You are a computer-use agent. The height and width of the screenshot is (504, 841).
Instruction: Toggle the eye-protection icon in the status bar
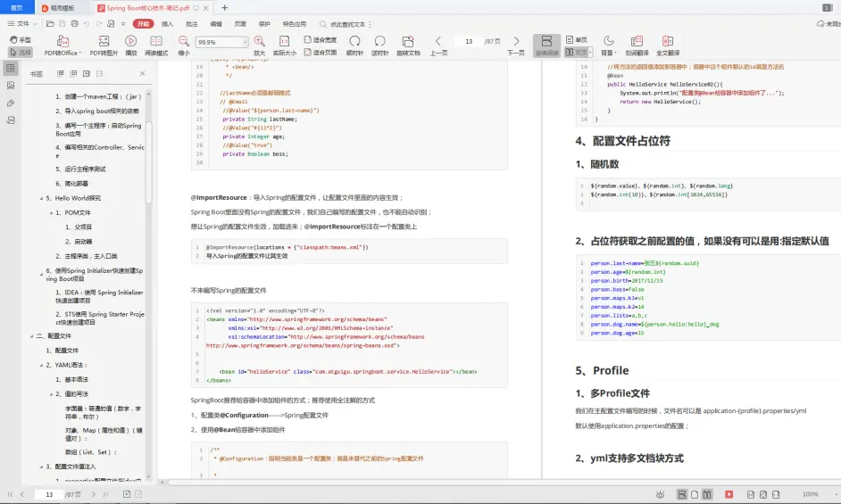(661, 494)
